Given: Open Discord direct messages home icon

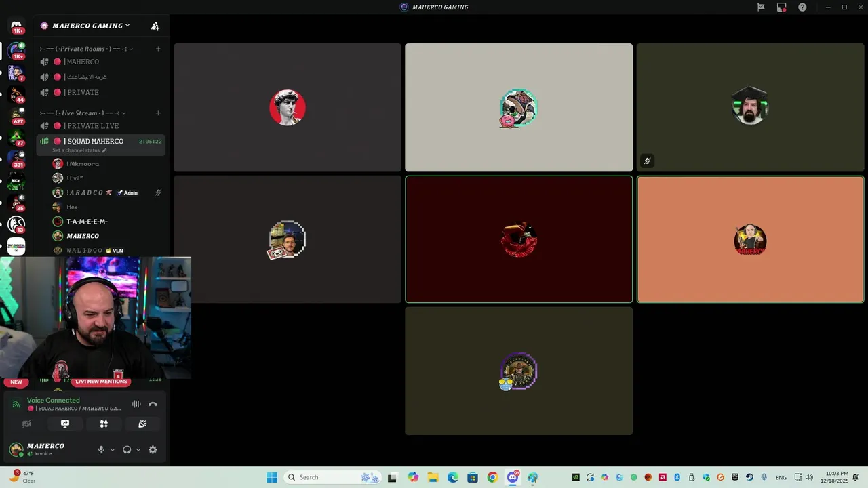Looking at the screenshot, I should click(x=16, y=26).
